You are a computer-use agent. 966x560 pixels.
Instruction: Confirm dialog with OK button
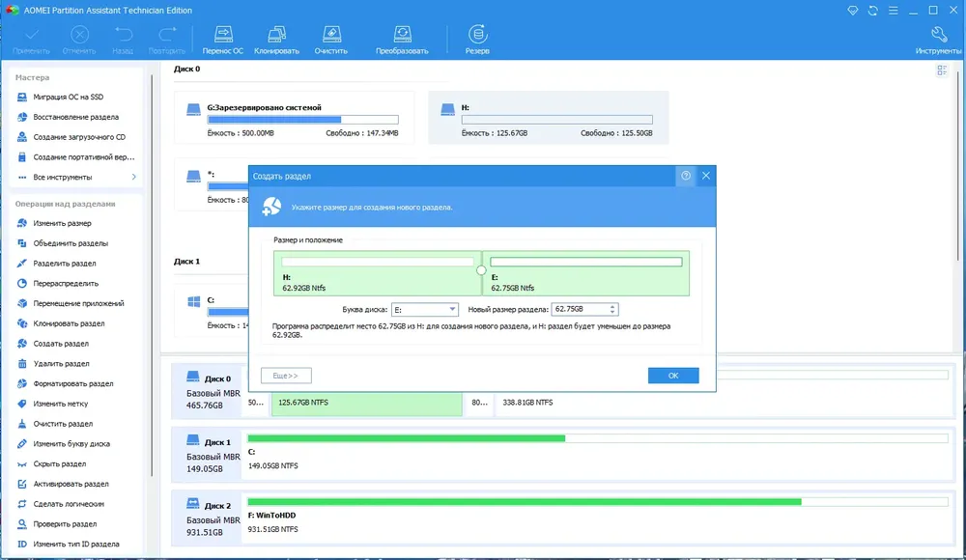pos(673,376)
